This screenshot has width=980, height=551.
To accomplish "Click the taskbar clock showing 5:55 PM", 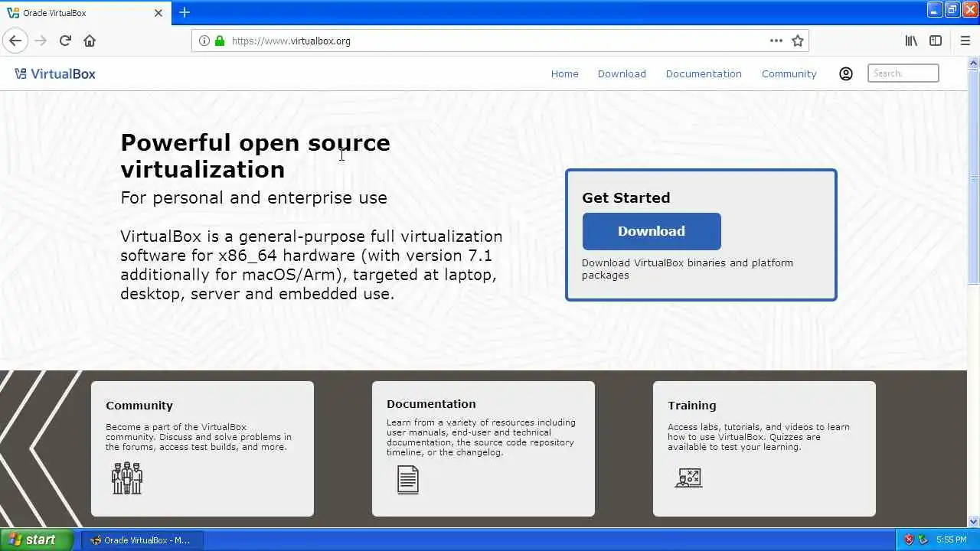I will coord(951,540).
